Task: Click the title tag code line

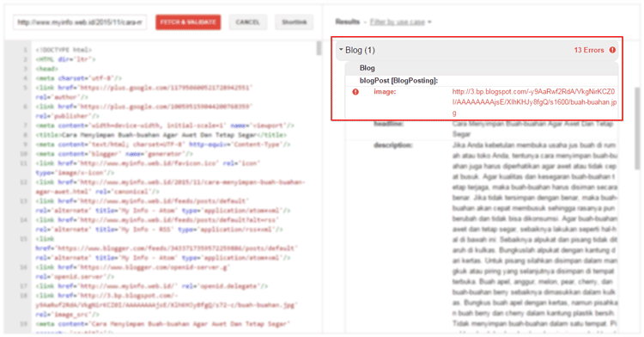Action: coord(161,135)
